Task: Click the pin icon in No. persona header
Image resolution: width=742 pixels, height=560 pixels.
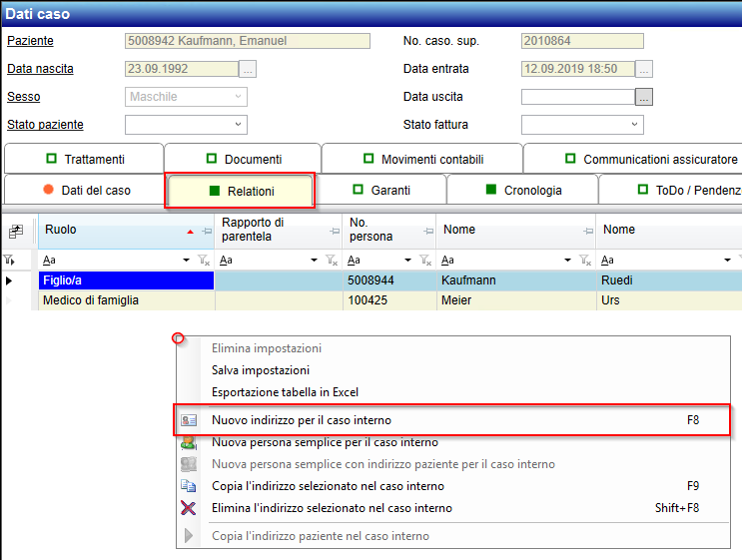Action: tap(428, 231)
